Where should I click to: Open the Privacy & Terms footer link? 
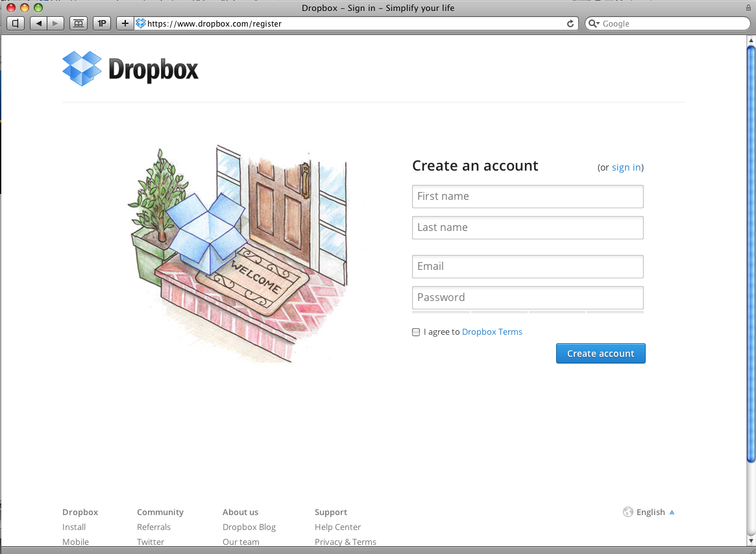(x=345, y=542)
